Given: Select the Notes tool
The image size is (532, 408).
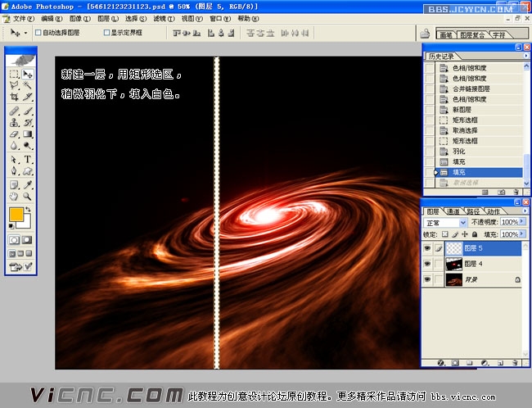Looking at the screenshot, I should (14, 185).
